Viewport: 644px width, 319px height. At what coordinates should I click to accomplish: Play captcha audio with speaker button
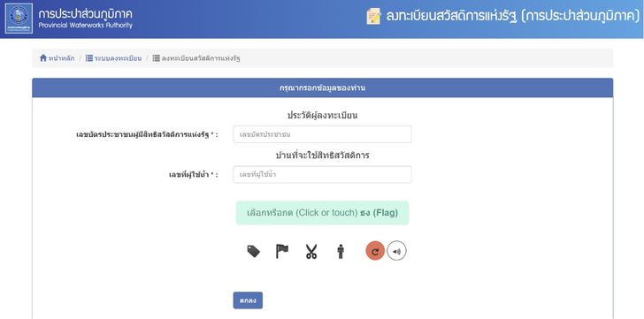(x=396, y=251)
